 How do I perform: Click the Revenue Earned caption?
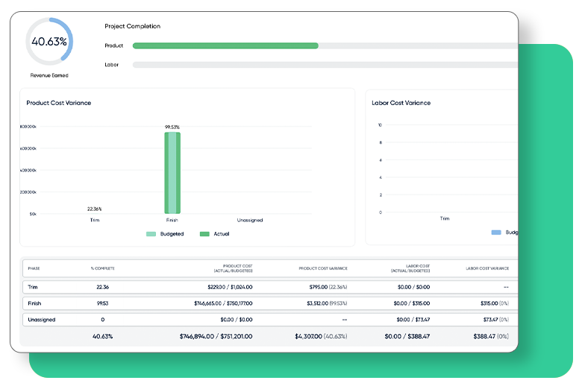pyautogui.click(x=49, y=75)
